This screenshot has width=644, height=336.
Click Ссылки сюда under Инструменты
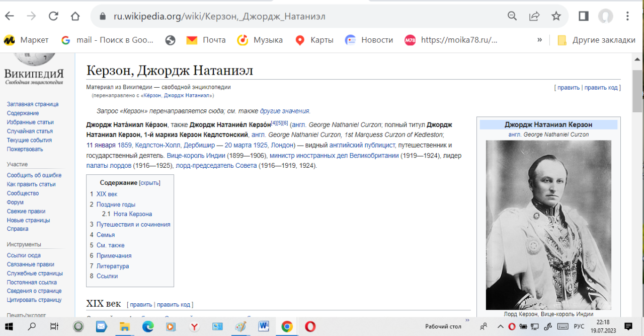click(x=24, y=255)
